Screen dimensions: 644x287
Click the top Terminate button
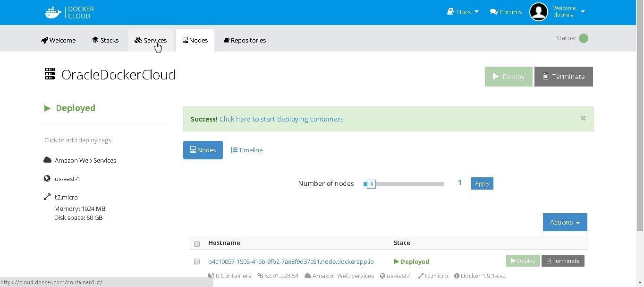point(563,77)
